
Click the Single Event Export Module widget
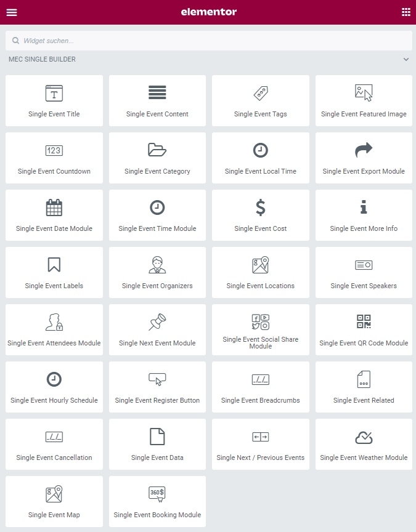click(x=364, y=158)
